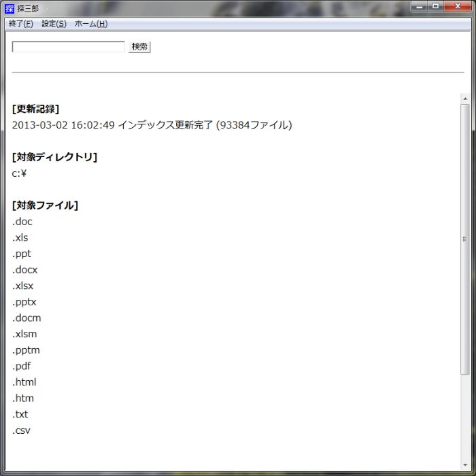Image resolution: width=476 pixels, height=476 pixels.
Task: Click the [対象ファイル] heading
Action: (45, 205)
